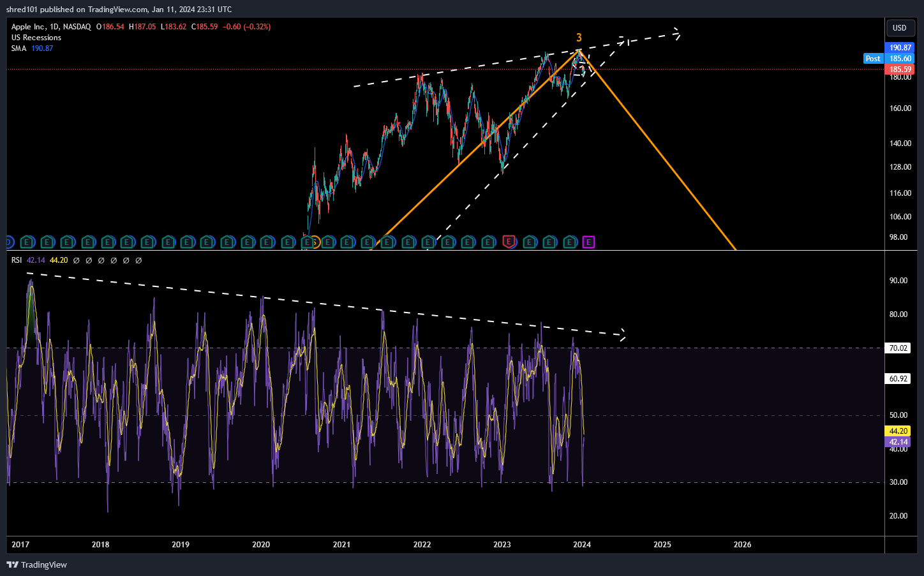Click the 2018 year label on time axis

[x=100, y=545]
